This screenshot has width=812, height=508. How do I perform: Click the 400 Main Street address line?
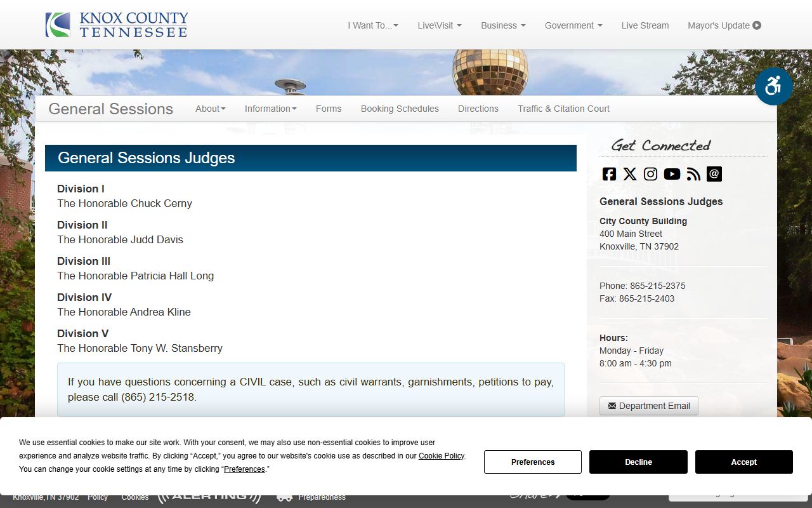tap(631, 234)
